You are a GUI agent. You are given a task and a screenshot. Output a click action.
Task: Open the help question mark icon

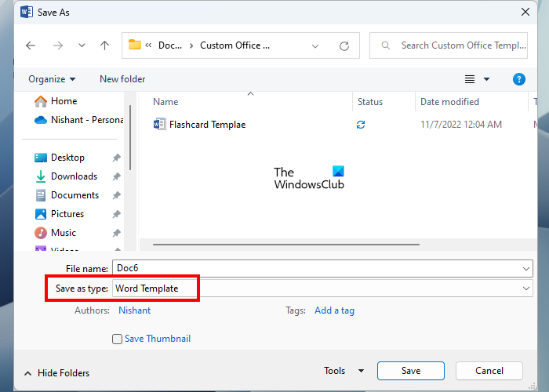point(518,79)
